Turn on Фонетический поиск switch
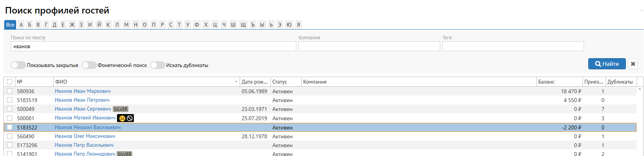 pos(89,65)
